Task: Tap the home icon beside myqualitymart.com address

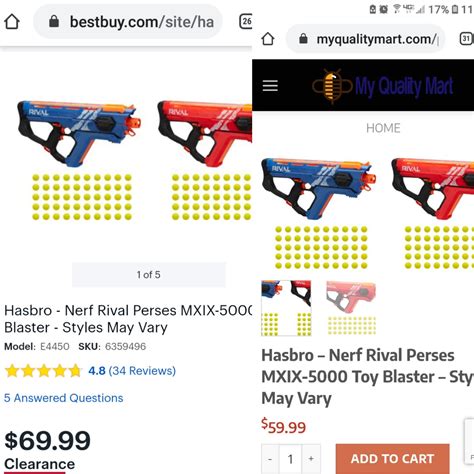Action: pyautogui.click(x=268, y=39)
